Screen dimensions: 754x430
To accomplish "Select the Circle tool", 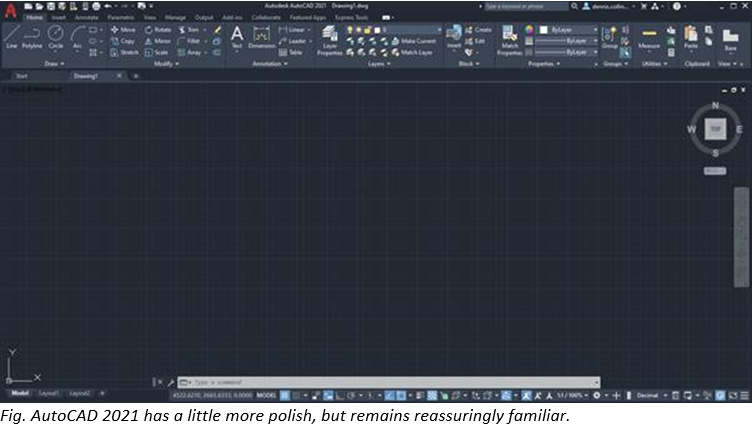I will [56, 38].
